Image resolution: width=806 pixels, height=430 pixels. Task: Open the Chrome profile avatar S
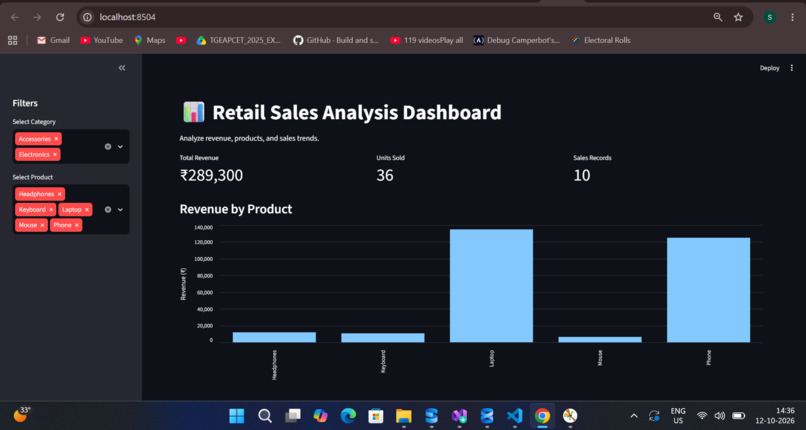click(770, 17)
